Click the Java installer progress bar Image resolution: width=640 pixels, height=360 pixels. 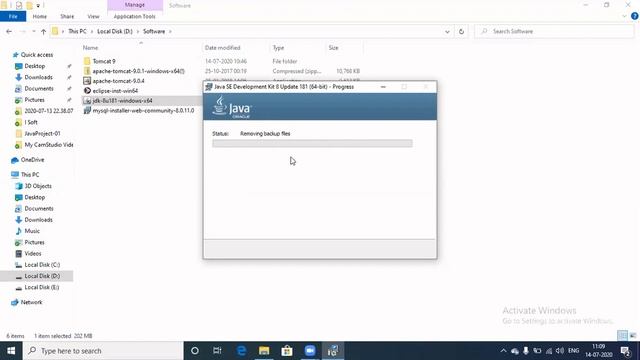[312, 143]
